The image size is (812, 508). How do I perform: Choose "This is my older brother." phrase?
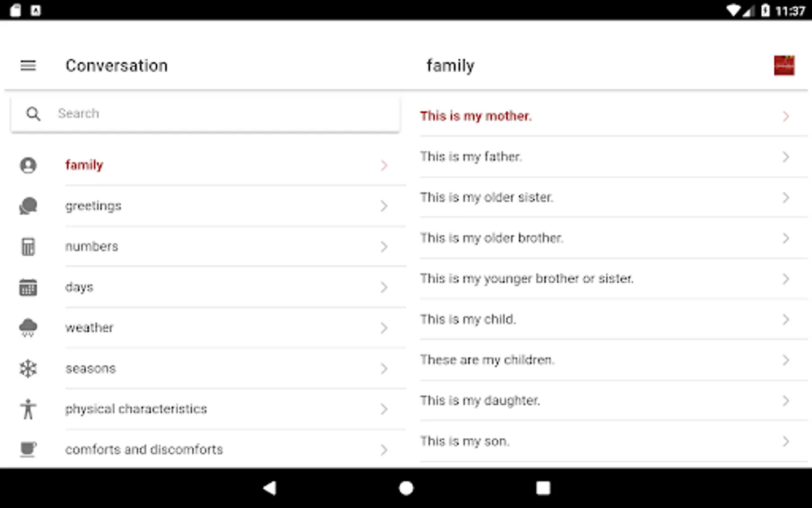click(492, 238)
